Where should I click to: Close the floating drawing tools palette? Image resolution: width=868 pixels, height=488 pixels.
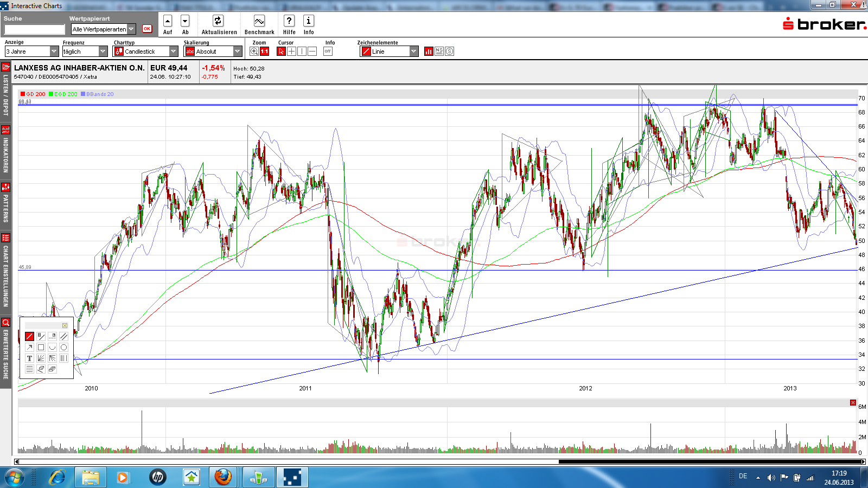65,325
